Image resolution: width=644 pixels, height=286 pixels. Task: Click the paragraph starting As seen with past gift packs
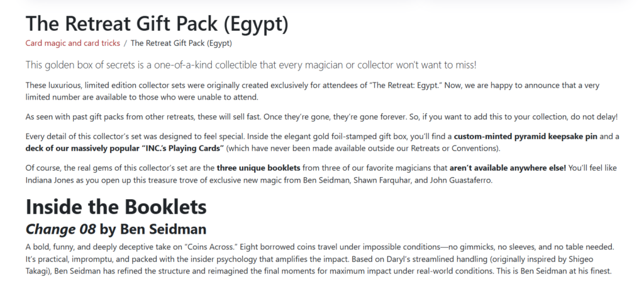(x=321, y=117)
